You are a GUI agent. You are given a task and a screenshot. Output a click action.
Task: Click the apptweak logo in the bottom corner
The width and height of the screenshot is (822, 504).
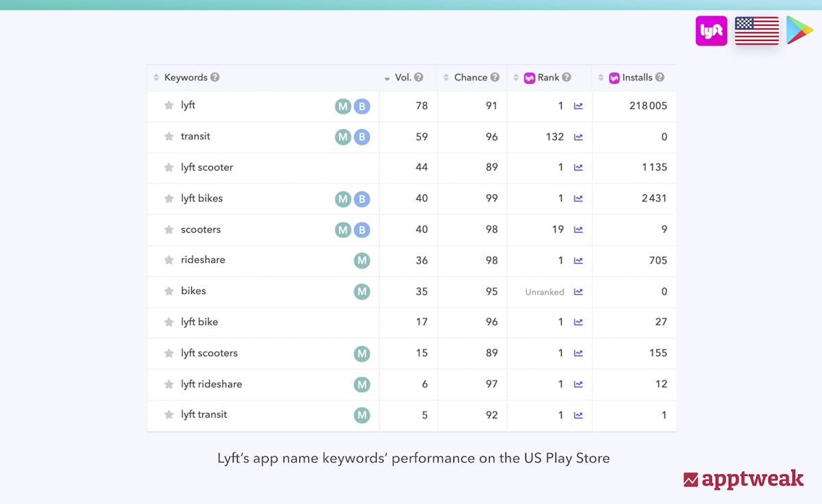[744, 479]
